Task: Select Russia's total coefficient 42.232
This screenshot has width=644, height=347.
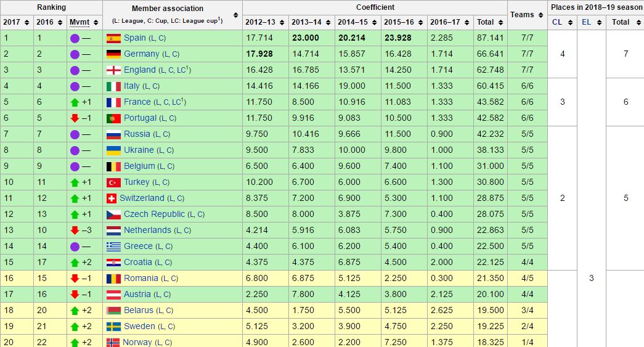Action: point(490,134)
